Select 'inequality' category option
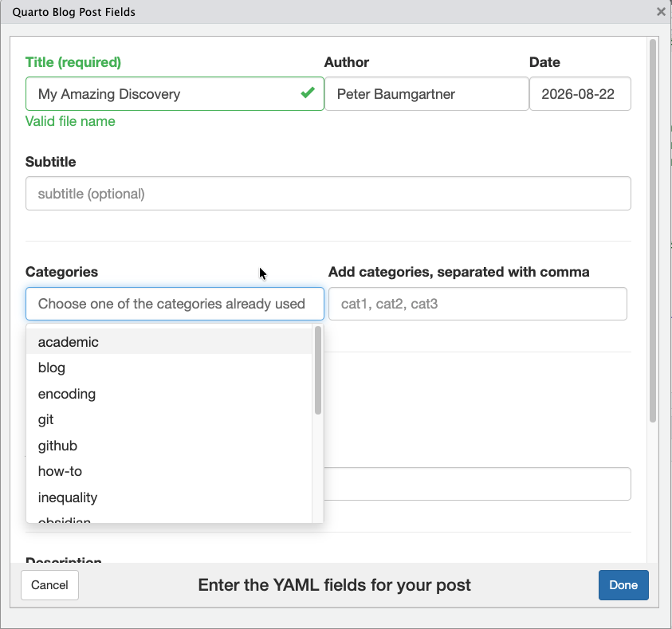Viewport: 672px width, 629px height. 169,497
